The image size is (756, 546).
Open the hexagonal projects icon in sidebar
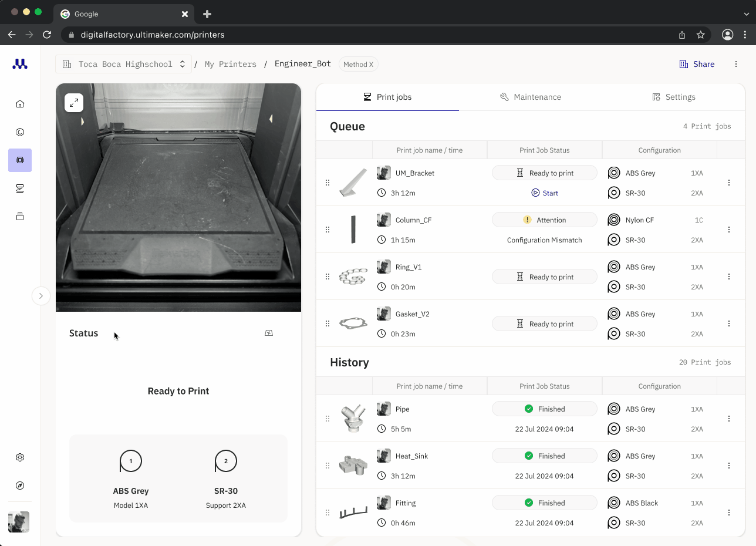[x=19, y=132]
